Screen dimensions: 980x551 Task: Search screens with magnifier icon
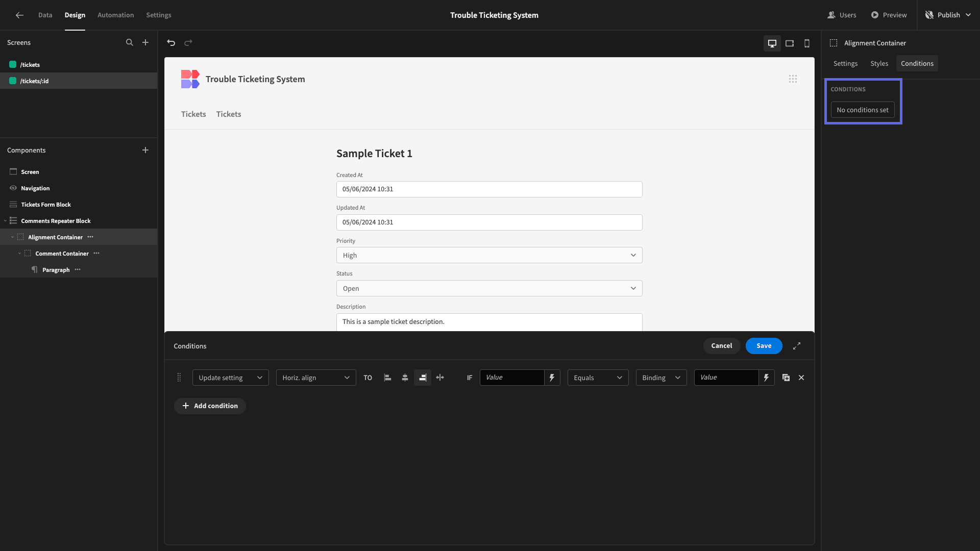point(130,43)
